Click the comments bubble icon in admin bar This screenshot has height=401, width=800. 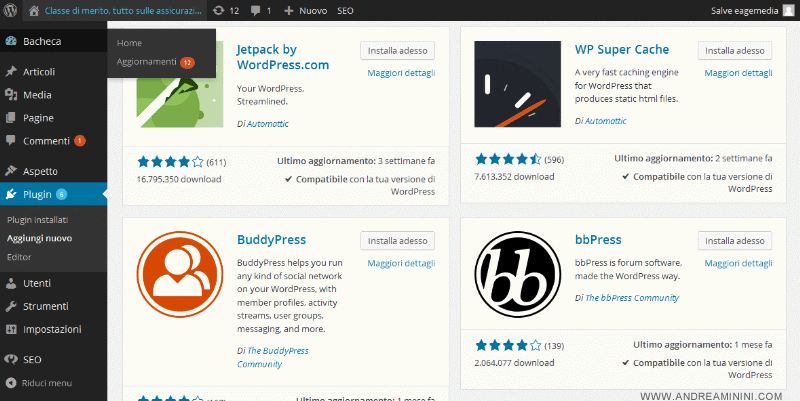point(256,10)
